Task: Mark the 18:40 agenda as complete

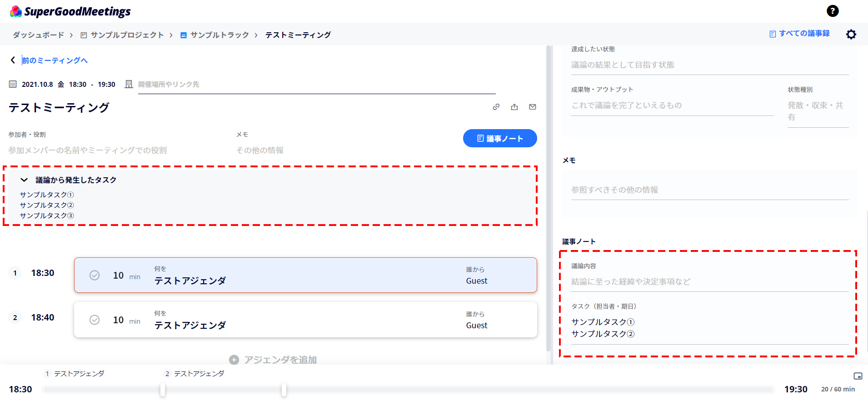Action: 95,320
